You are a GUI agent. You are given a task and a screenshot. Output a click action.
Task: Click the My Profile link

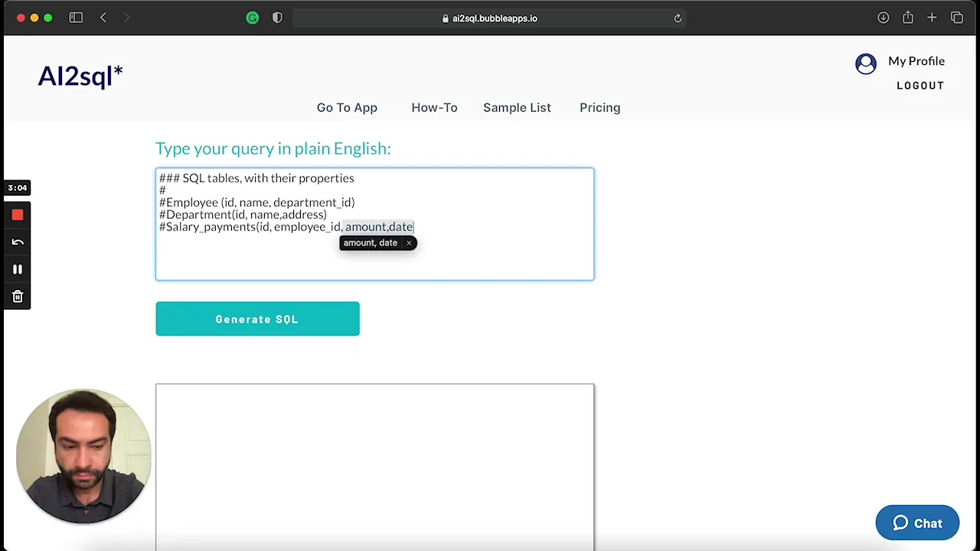pos(916,61)
